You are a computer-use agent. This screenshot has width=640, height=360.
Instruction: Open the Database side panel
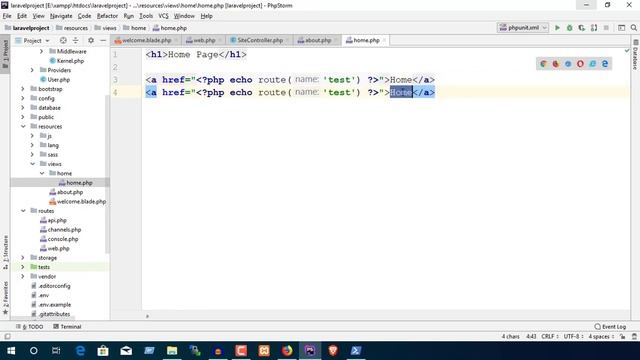(x=636, y=55)
